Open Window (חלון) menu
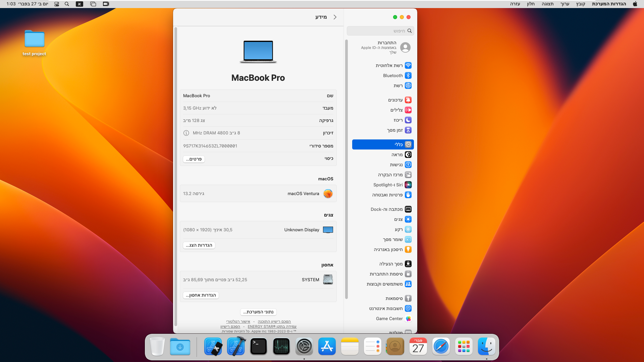Viewport: 644px width, 362px height. (x=531, y=4)
